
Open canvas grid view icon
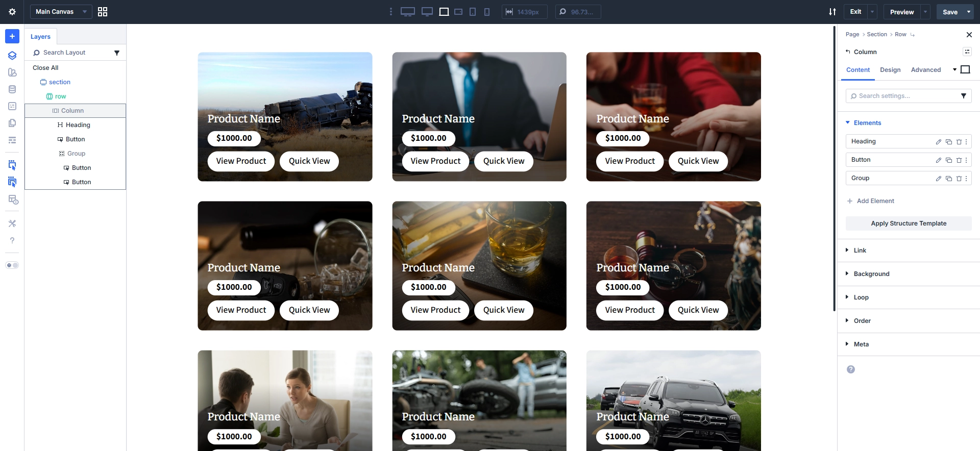pos(103,12)
